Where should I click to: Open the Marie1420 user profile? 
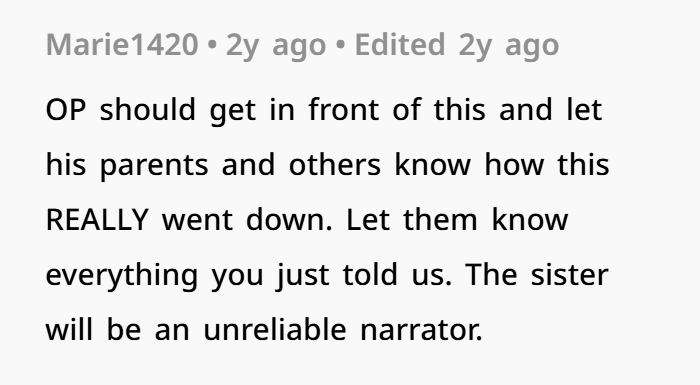[122, 45]
